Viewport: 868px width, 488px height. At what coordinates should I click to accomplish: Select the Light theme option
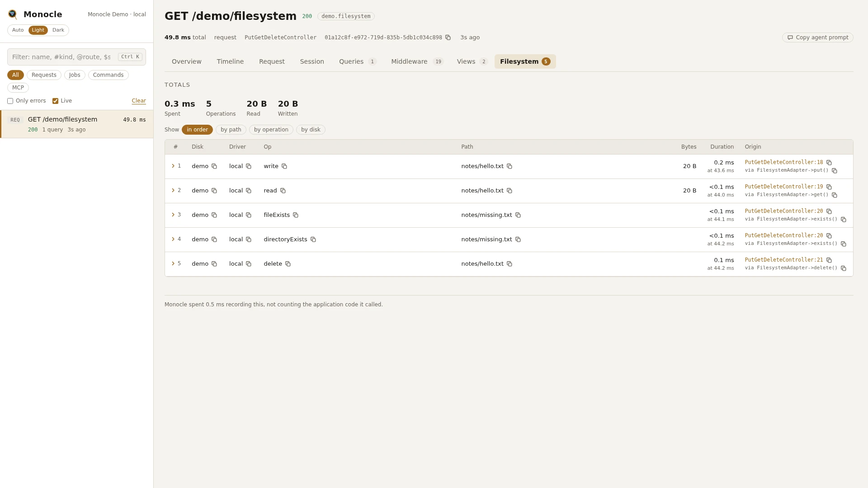click(x=38, y=30)
